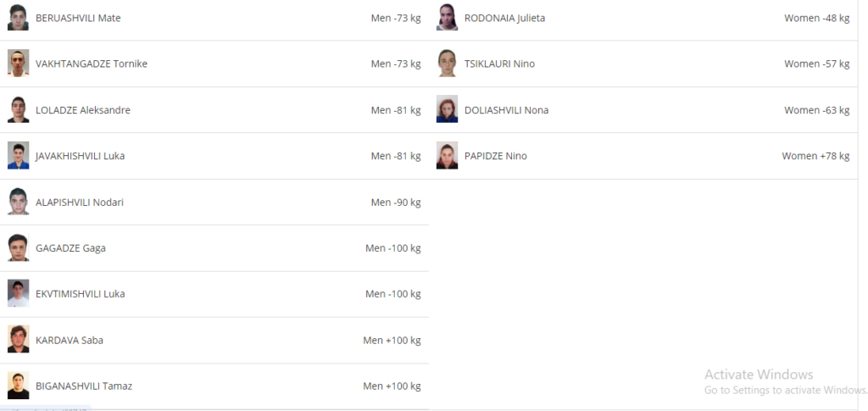Click ALAPISHVILI Nodari's photo
This screenshot has width=868, height=411.
pyautogui.click(x=19, y=202)
